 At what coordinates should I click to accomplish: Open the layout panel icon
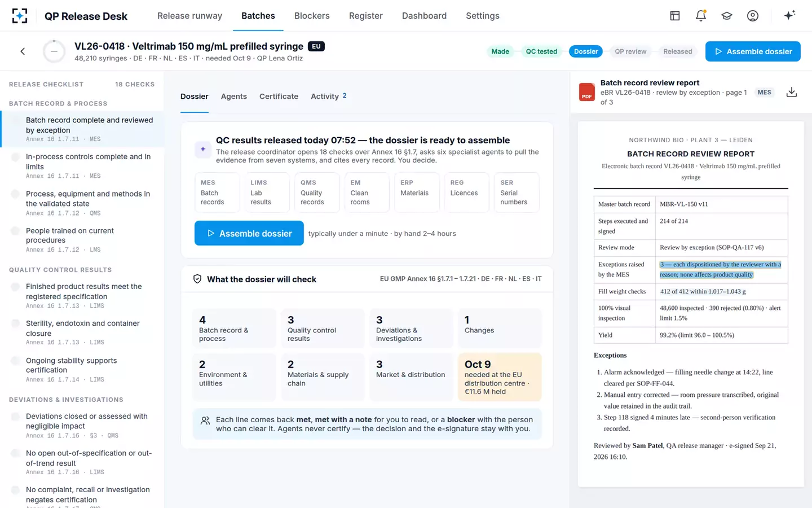pos(675,16)
